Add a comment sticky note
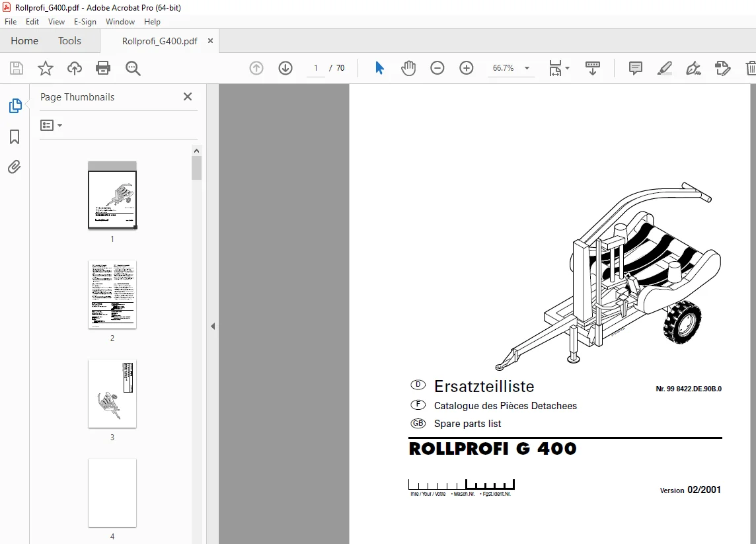Screen dimensions: 756x544 (636, 68)
